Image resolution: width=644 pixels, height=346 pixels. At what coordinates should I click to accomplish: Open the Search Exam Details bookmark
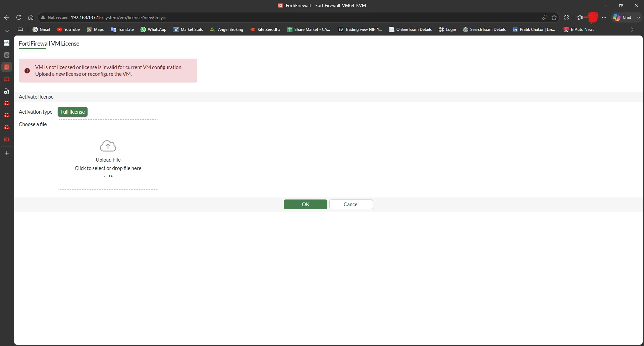click(484, 30)
